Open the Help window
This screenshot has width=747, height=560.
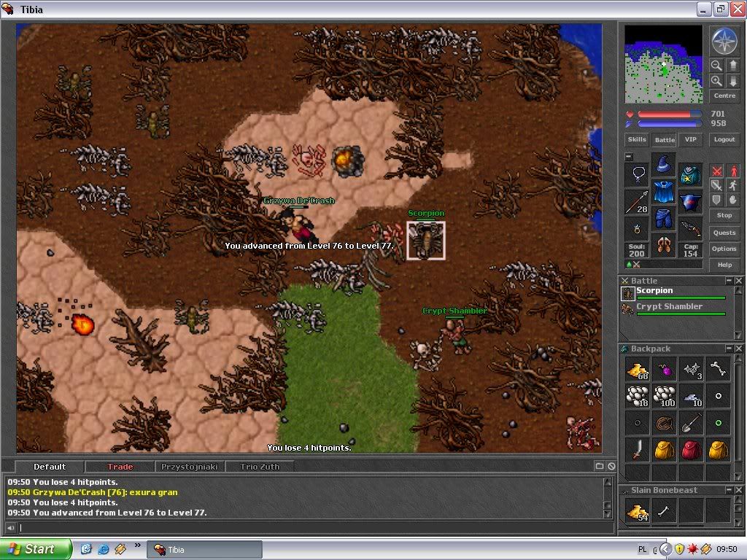coord(724,265)
